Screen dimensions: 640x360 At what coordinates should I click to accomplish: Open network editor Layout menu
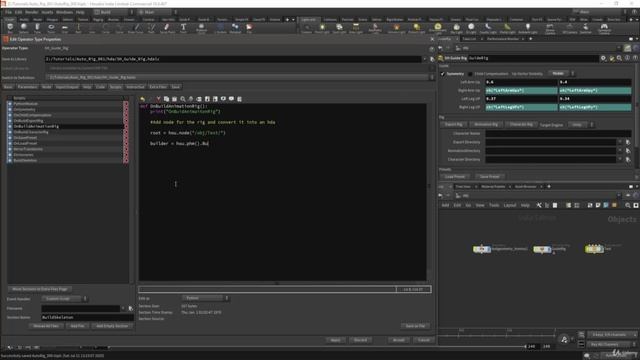click(510, 205)
